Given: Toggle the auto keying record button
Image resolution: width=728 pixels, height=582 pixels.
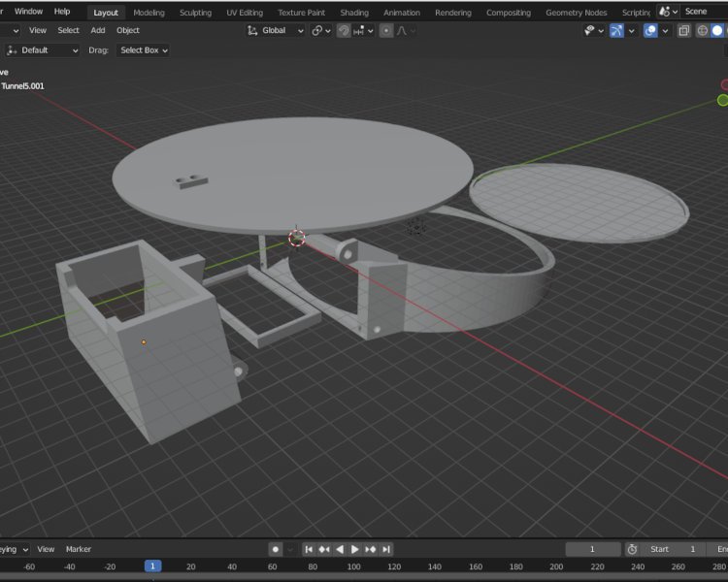Looking at the screenshot, I should pos(275,549).
